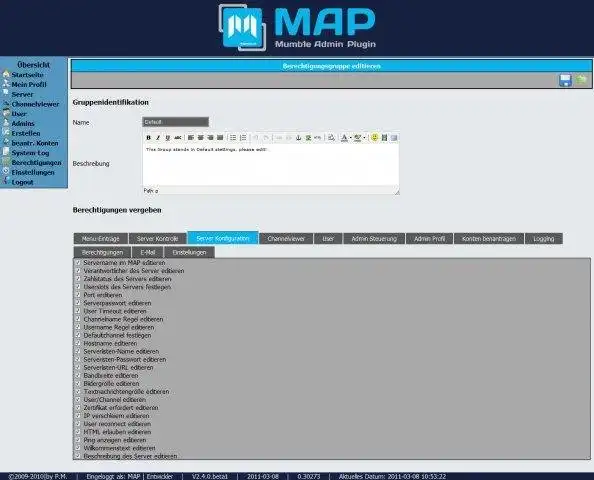Open the Konten beantragen tab

(x=489, y=239)
